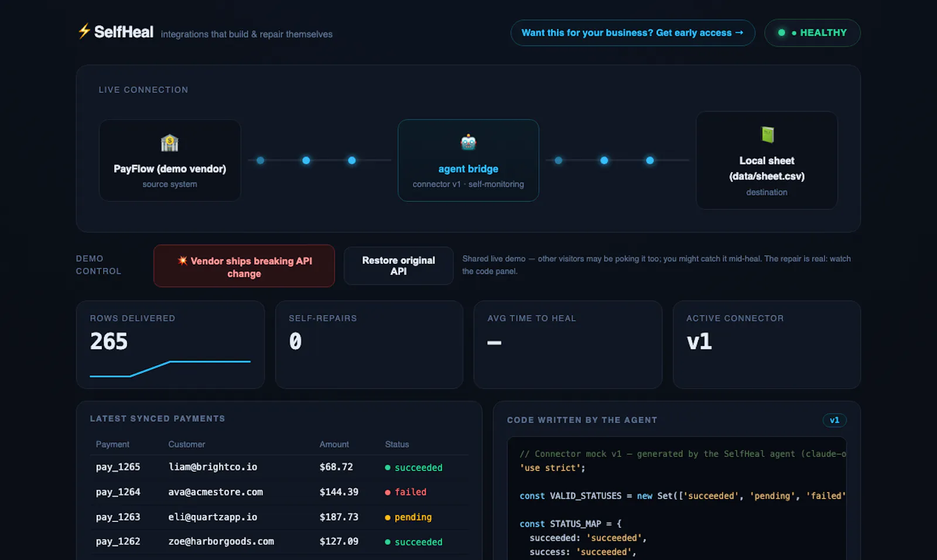Click the Customer column header

click(187, 444)
